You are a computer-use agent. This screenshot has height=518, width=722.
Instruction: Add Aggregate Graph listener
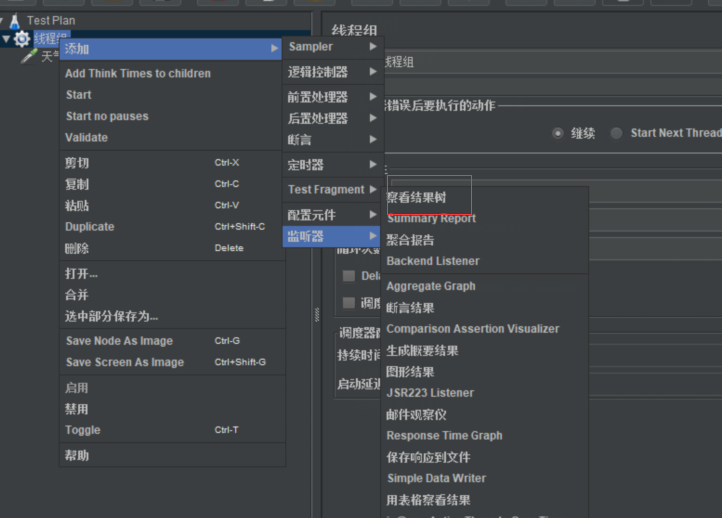(x=485, y=286)
